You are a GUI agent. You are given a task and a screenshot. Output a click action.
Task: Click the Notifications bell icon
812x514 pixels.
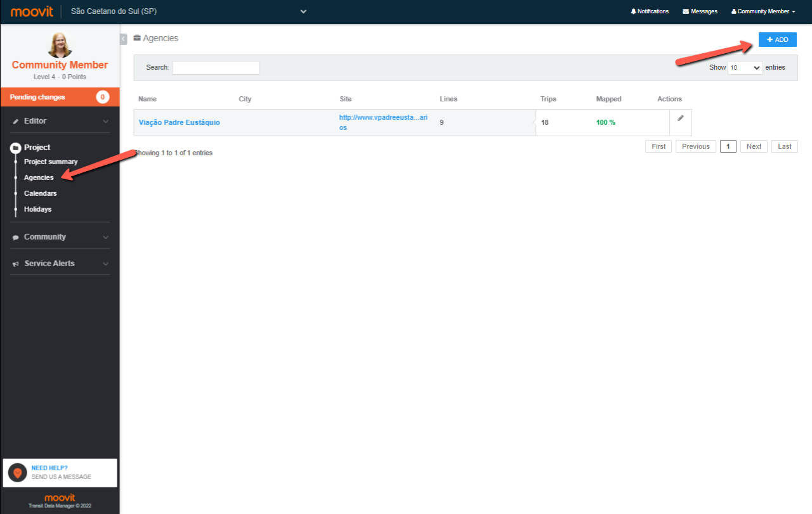tap(633, 11)
